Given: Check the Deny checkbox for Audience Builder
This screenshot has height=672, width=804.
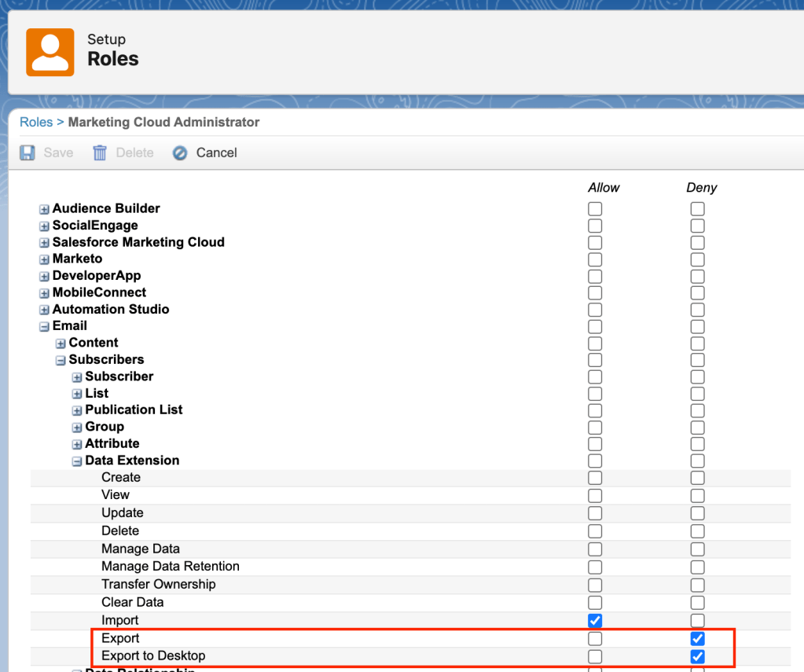Looking at the screenshot, I should tap(697, 208).
